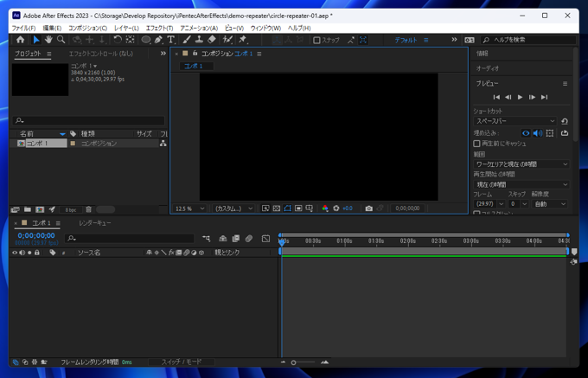
Task: Switch to the Render Queue tab
Action: point(95,223)
